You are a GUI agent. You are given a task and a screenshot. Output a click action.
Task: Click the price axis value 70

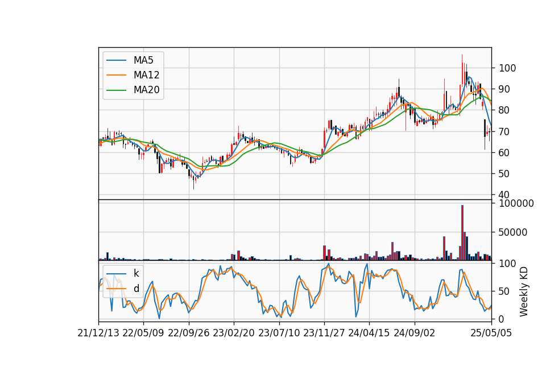(504, 132)
